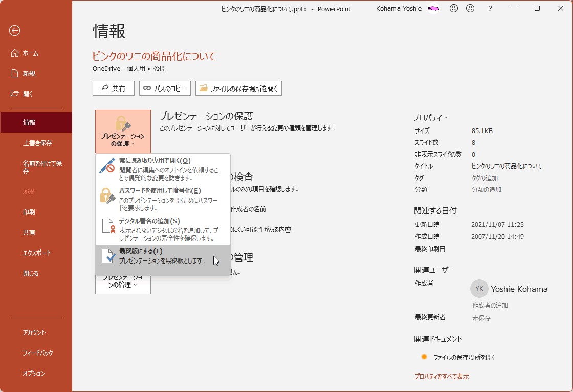Click the link icon on パスのコピー
573x392 pixels.
[x=148, y=88]
